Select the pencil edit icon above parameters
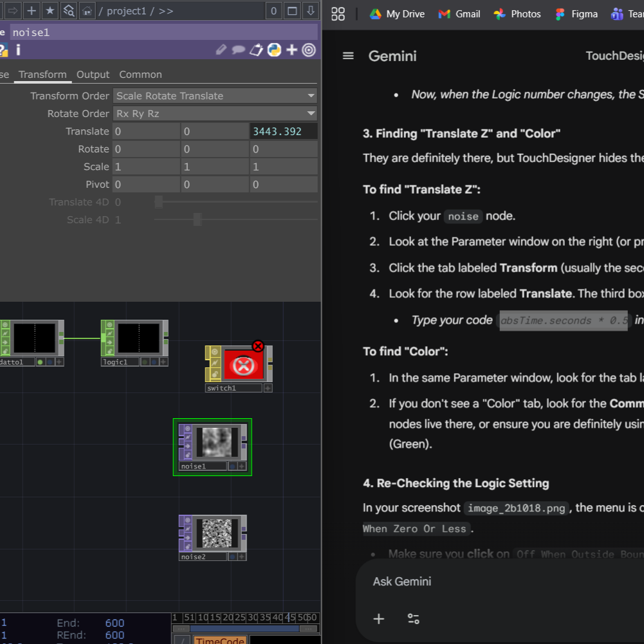The image size is (644, 644). [222, 50]
